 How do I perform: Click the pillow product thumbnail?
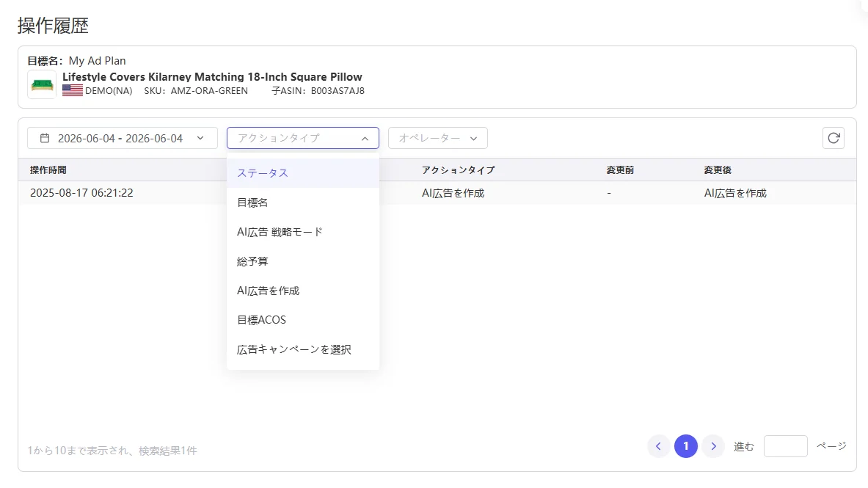coord(42,84)
